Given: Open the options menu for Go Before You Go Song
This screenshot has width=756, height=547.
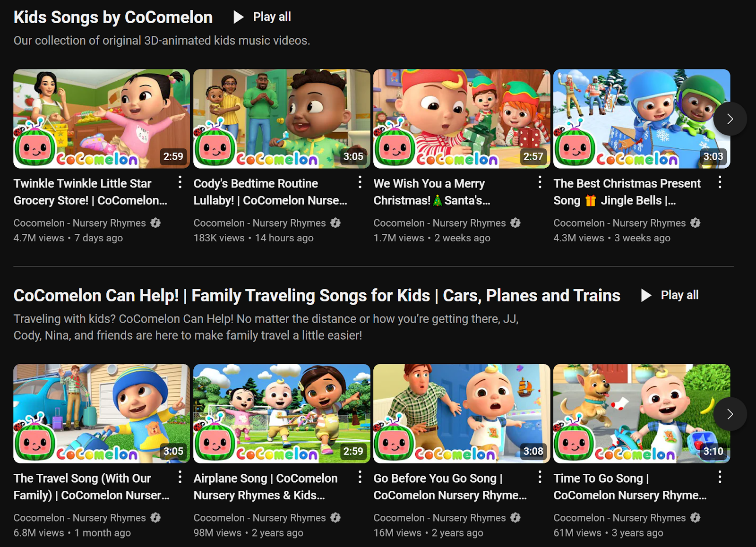Looking at the screenshot, I should click(540, 478).
